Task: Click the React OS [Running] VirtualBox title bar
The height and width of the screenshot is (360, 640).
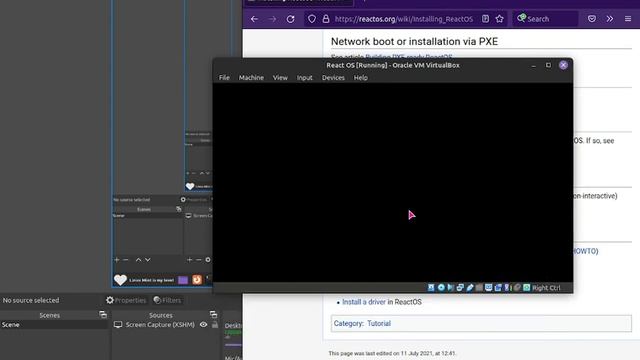Action: coord(393,65)
